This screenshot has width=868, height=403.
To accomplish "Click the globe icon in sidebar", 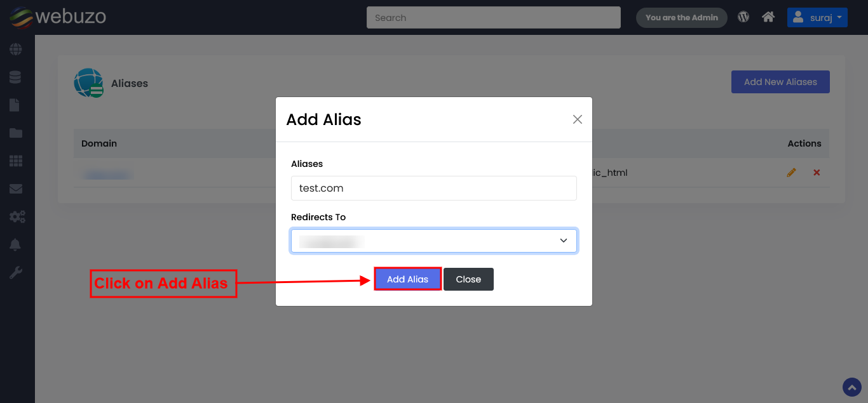I will pos(16,49).
